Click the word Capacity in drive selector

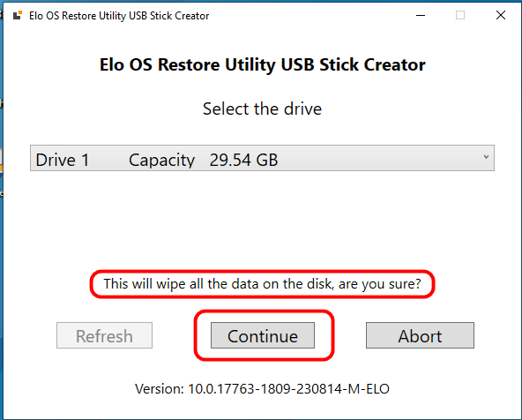(161, 161)
